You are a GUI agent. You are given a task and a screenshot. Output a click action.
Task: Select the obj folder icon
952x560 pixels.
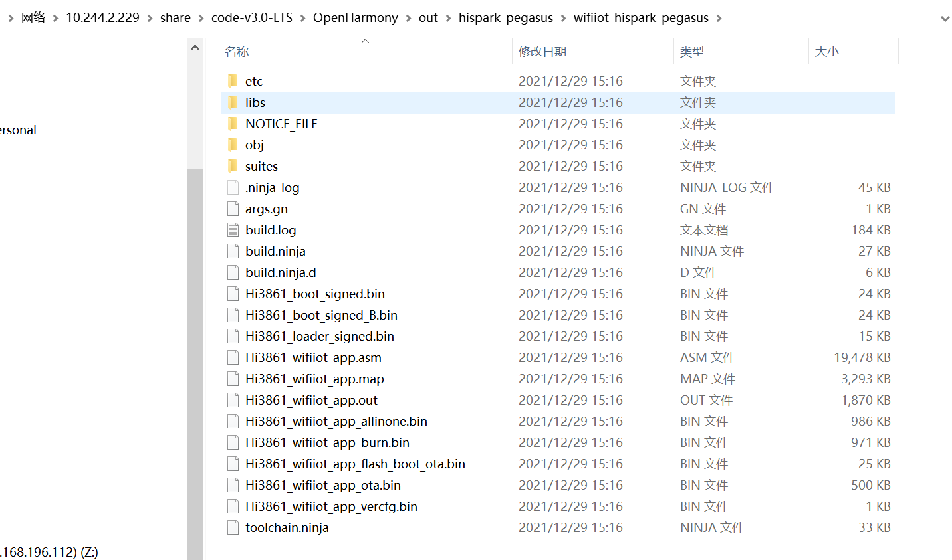[x=233, y=145]
